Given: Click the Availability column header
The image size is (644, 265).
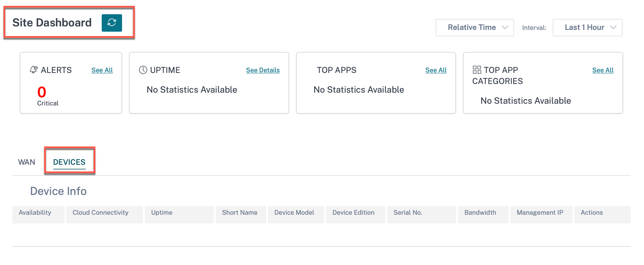Looking at the screenshot, I should click(x=38, y=214).
